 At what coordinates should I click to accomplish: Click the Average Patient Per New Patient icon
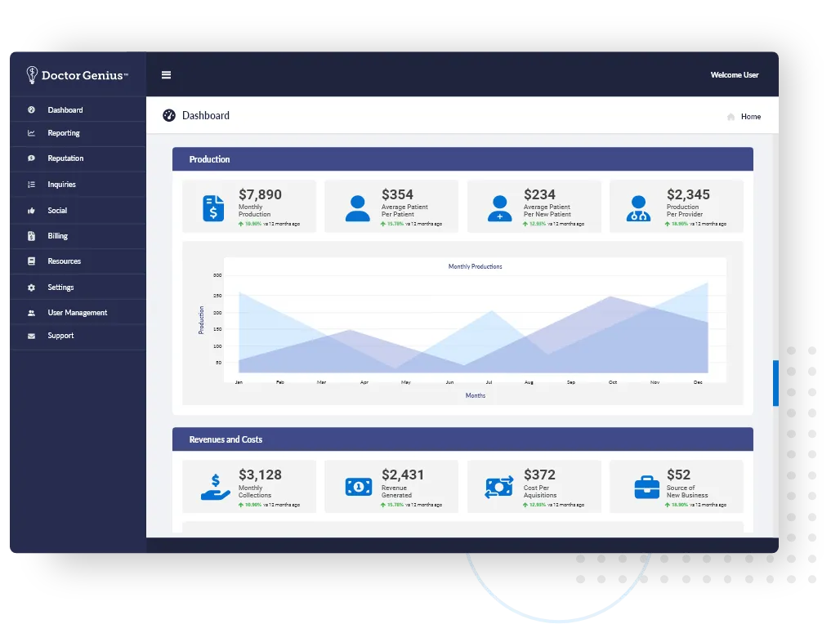point(499,208)
